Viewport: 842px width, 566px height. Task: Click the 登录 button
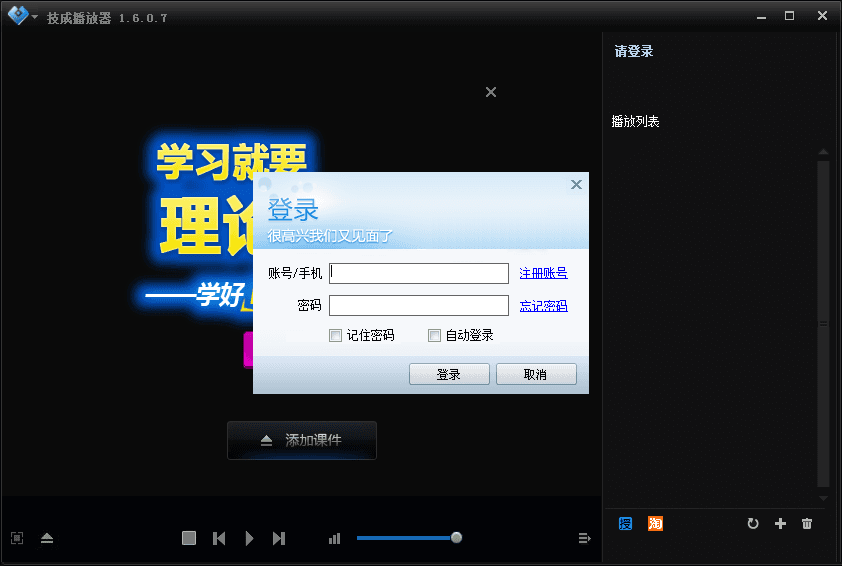(449, 374)
